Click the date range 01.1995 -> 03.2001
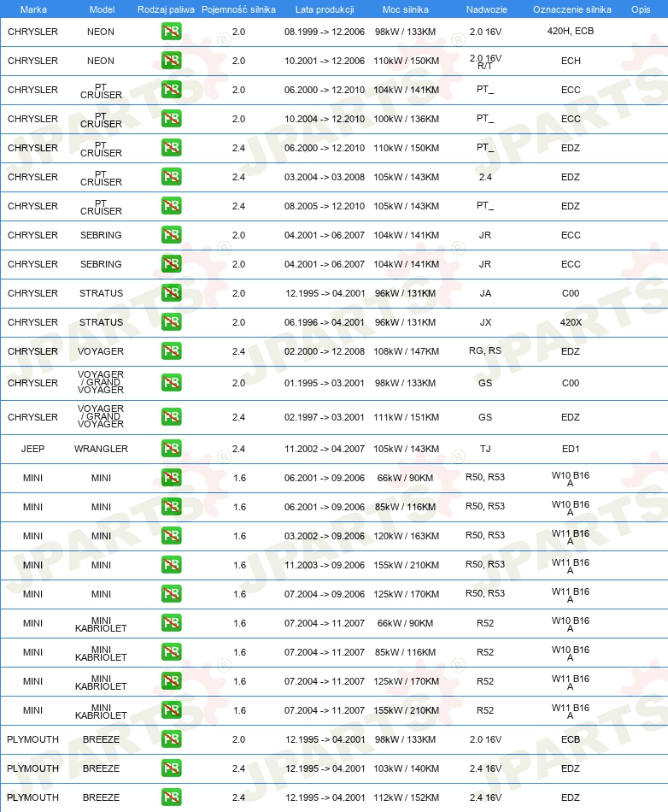668x812 pixels. point(325,383)
